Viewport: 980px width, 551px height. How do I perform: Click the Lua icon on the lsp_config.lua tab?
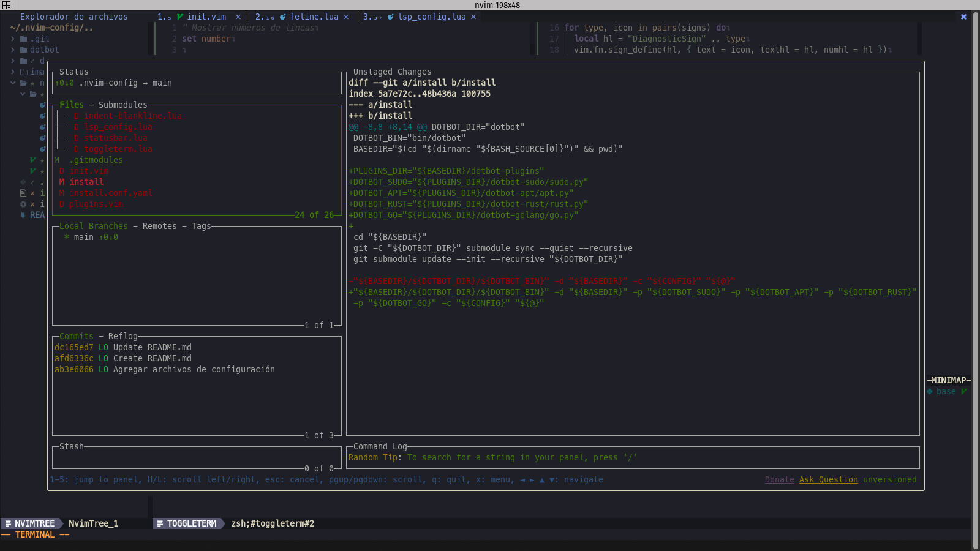pyautogui.click(x=391, y=17)
